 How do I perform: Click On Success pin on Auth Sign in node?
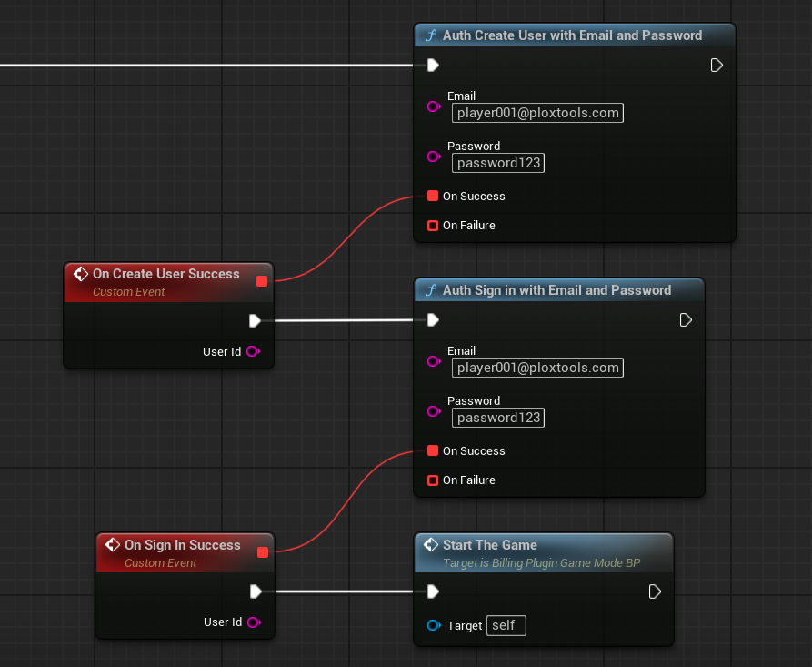point(433,451)
